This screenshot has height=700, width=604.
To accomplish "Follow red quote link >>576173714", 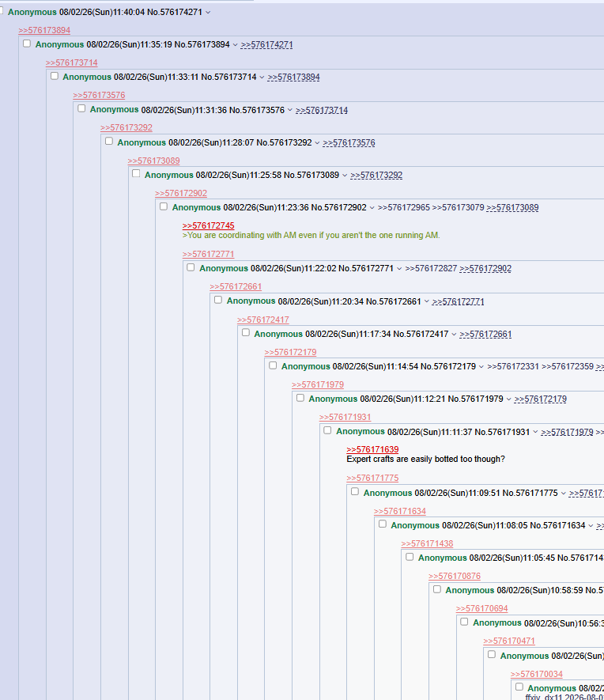I will pos(71,63).
